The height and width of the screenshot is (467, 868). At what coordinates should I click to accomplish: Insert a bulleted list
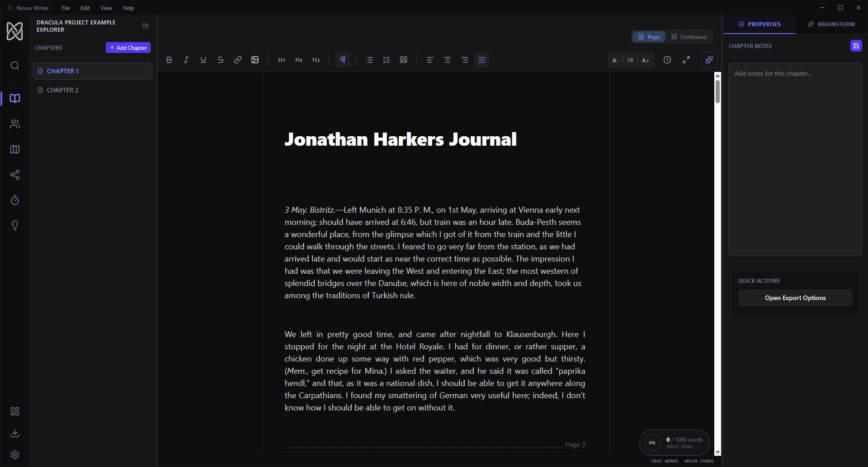[369, 60]
